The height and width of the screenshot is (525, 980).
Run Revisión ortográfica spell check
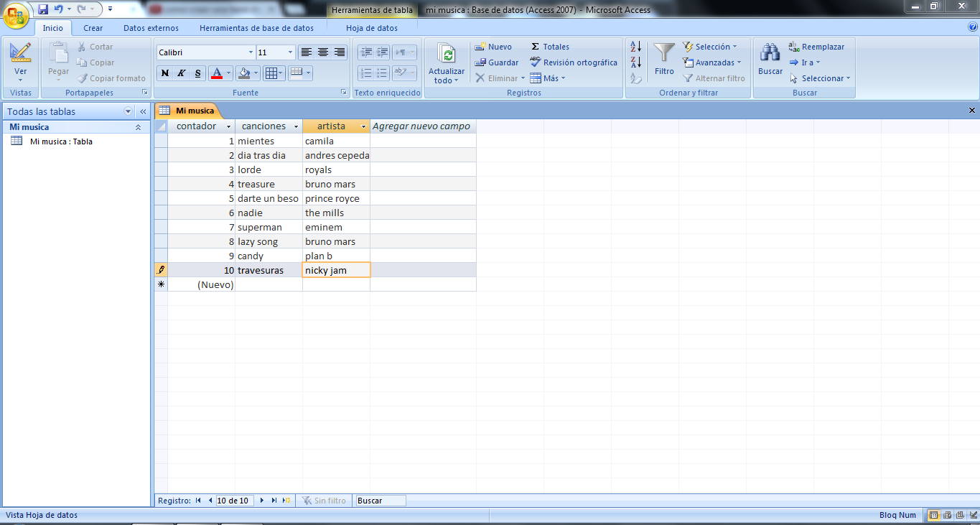coord(574,62)
